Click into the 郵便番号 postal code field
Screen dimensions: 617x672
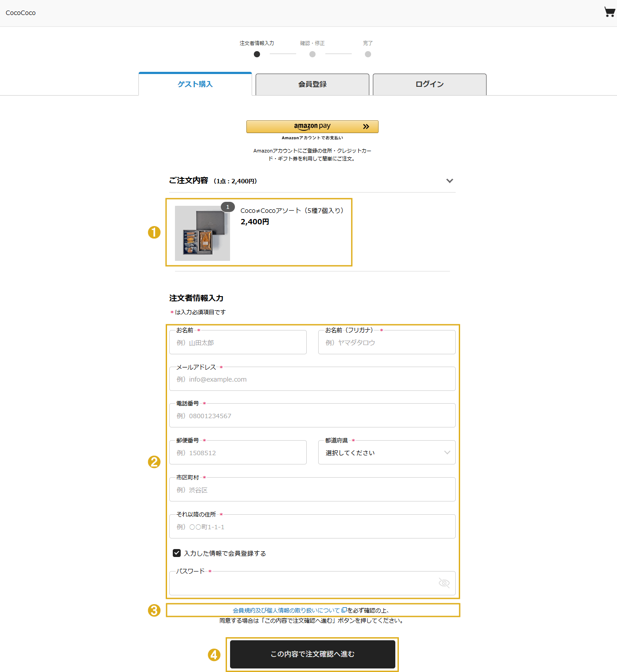(x=238, y=453)
